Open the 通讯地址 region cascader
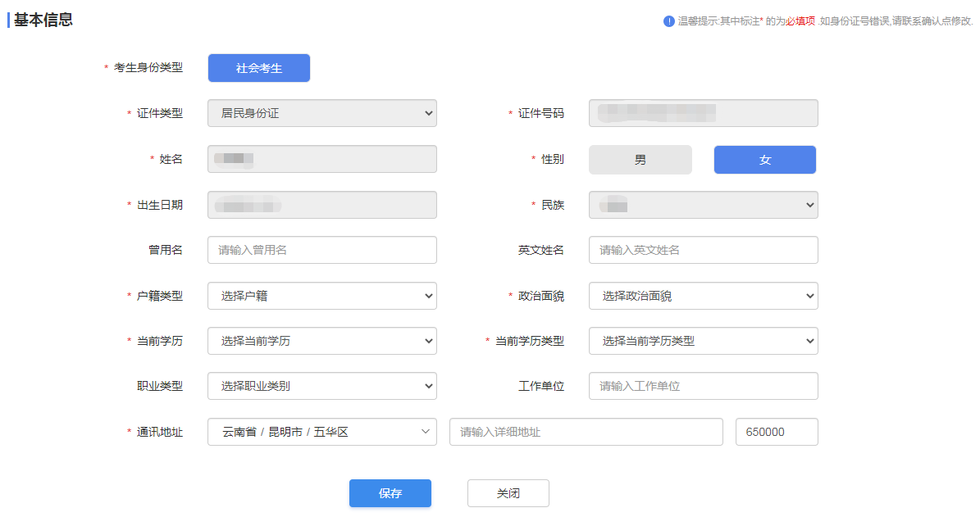Screen dimensions: 980x517 click(x=322, y=432)
